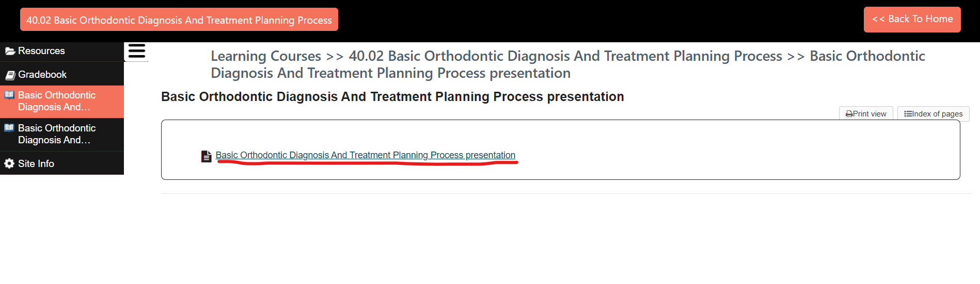Click the list icon in Index of pages
Image resolution: width=980 pixels, height=284 pixels.
pos(908,114)
